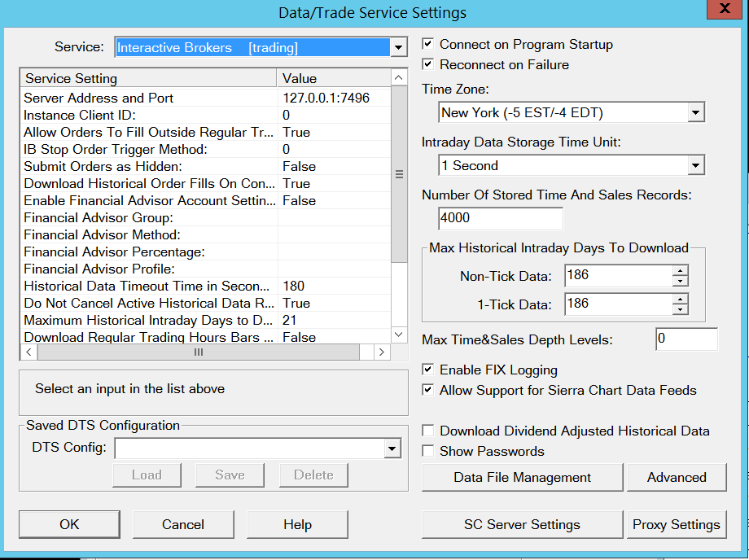
Task: Click the horizontal scrollbar thumb under settings list
Action: (x=198, y=352)
